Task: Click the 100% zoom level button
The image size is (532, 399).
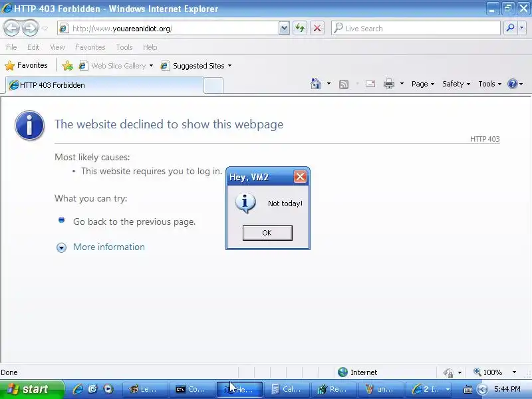Action: [x=488, y=372]
